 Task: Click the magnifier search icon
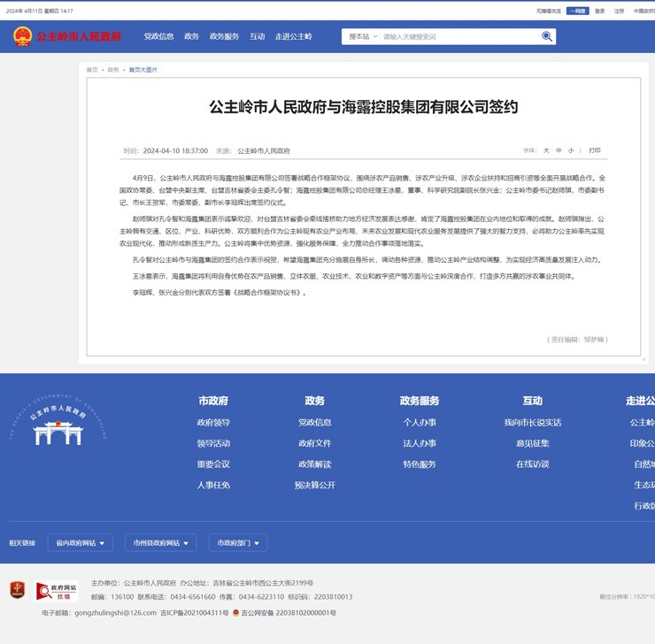coord(547,37)
